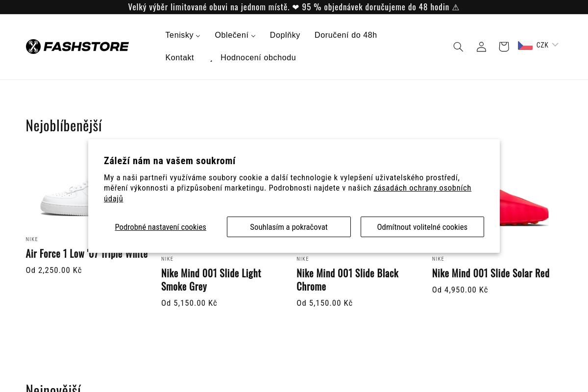
Task: Expand the Tenisky menu
Action: (x=183, y=35)
